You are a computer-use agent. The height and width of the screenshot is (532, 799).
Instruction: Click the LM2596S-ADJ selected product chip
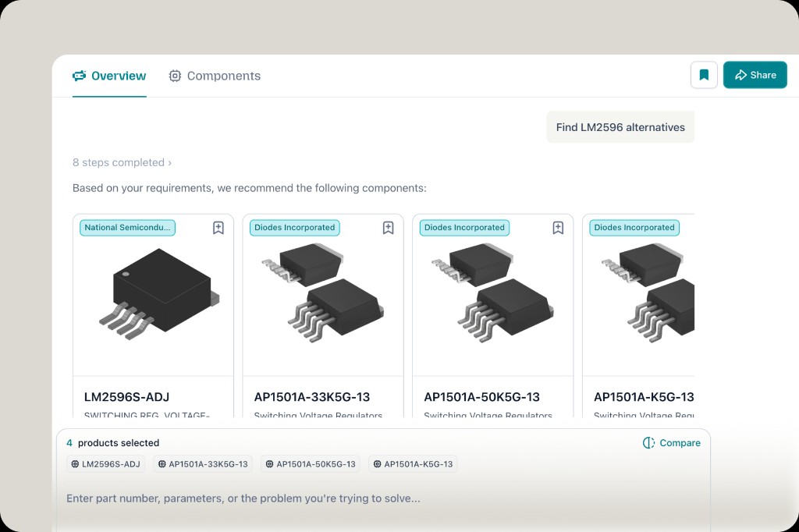[106, 464]
